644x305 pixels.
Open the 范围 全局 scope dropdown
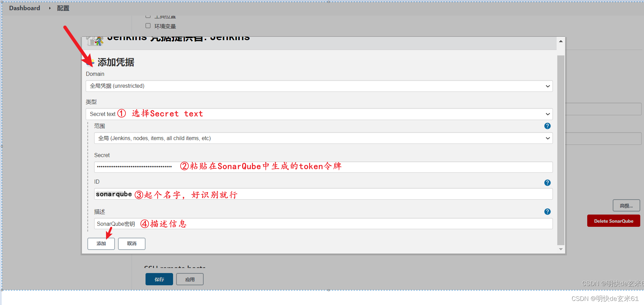(323, 138)
